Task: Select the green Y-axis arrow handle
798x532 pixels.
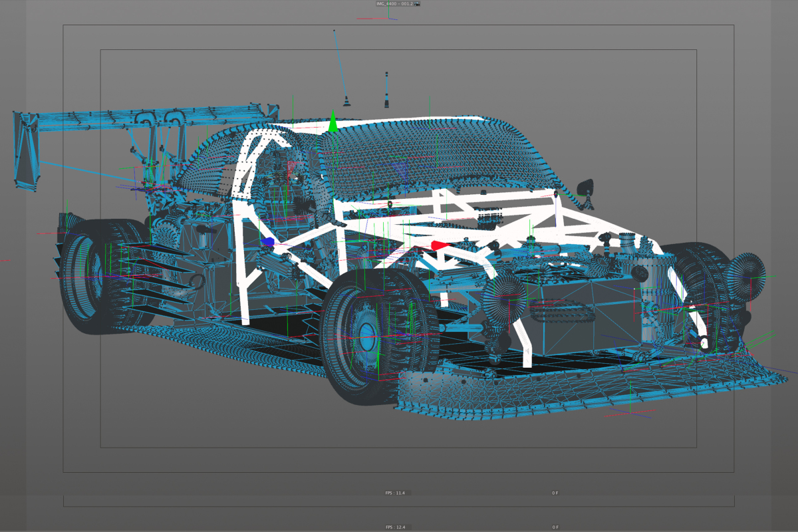Action: click(x=332, y=121)
